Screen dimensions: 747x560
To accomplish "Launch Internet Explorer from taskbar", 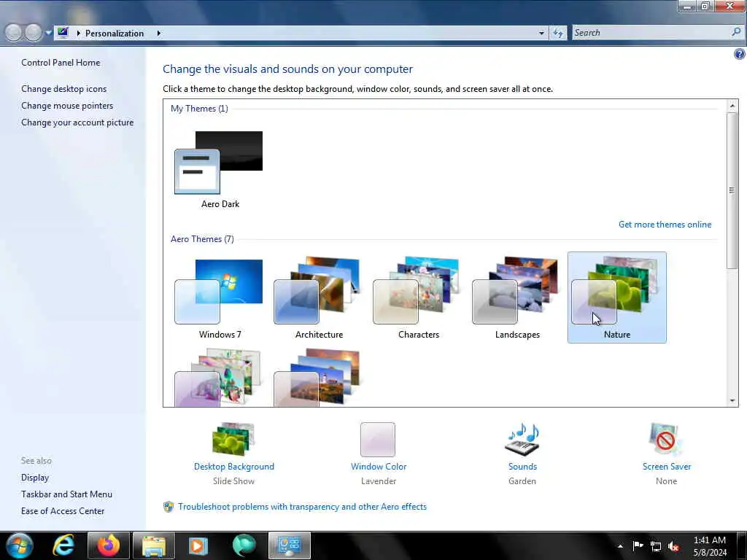I will click(63, 545).
